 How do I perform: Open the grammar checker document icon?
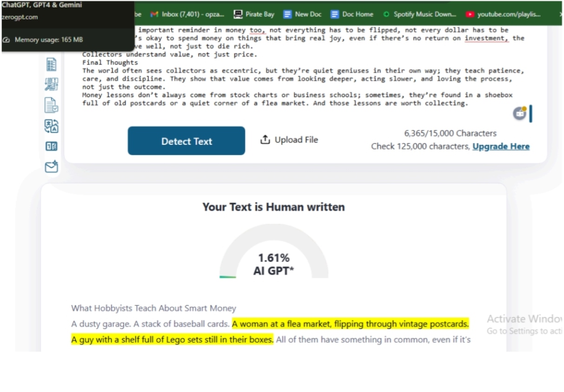(x=52, y=105)
